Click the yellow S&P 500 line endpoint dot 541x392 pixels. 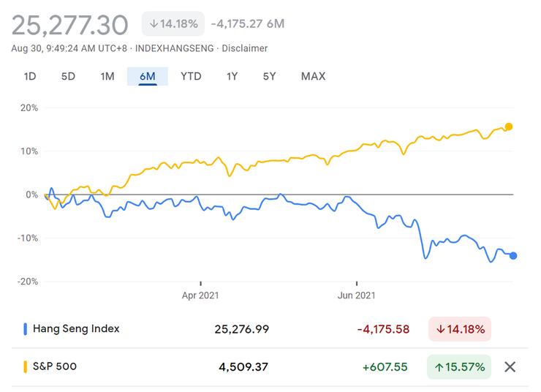(x=509, y=127)
